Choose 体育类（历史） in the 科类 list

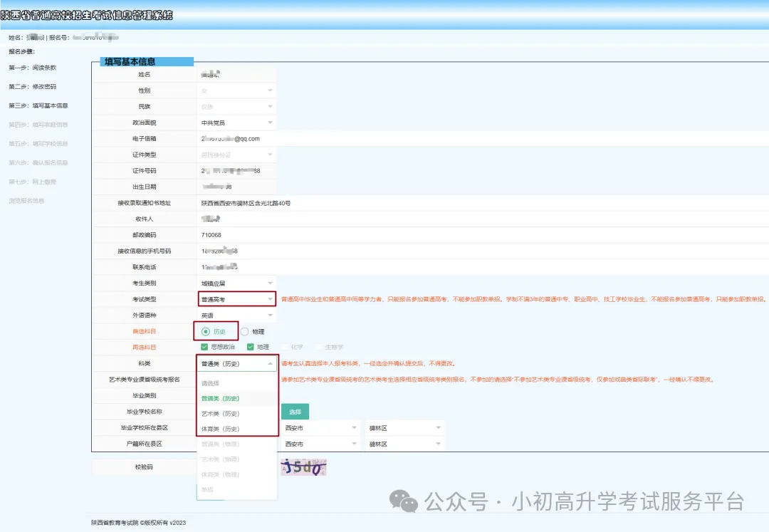point(236,429)
